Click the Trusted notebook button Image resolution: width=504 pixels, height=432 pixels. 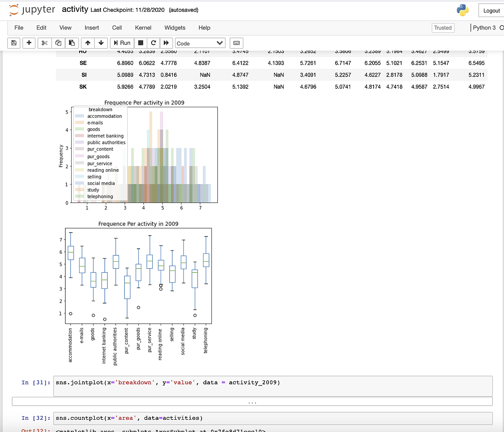click(x=443, y=28)
